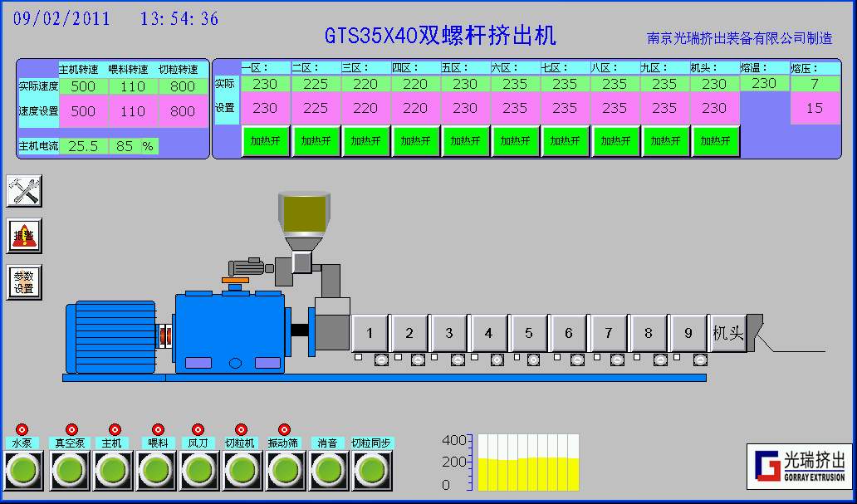Toggle the 水泵 water pump button
Screen dimensions: 857x504
pyautogui.click(x=24, y=471)
